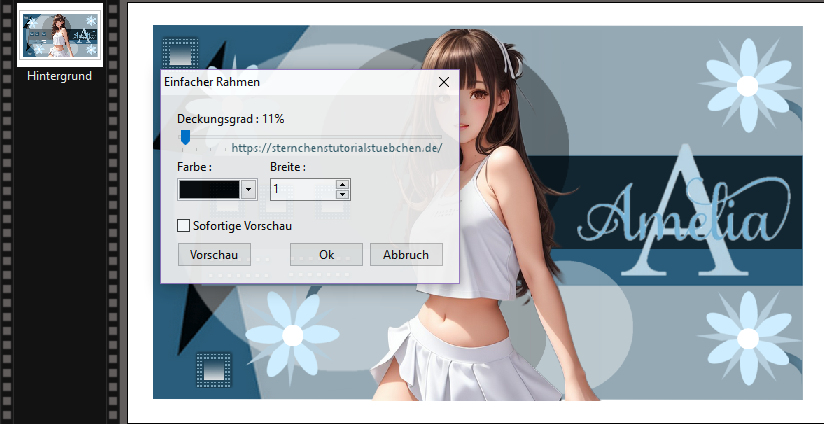Click the black Farbe color swatch
The image size is (824, 424).
pyautogui.click(x=209, y=189)
